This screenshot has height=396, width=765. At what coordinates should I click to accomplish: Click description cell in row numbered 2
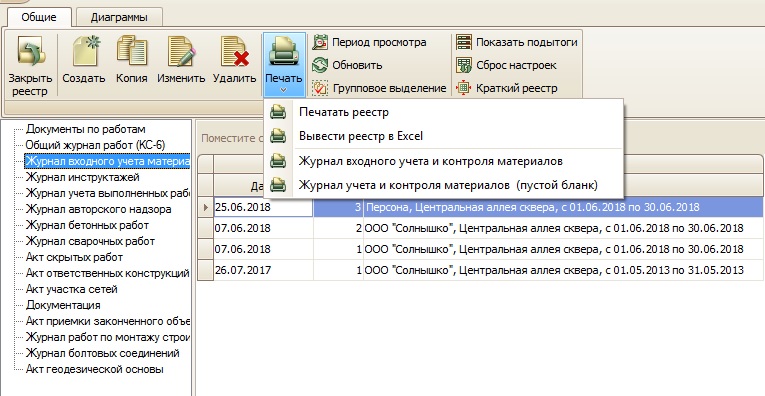[564, 228]
